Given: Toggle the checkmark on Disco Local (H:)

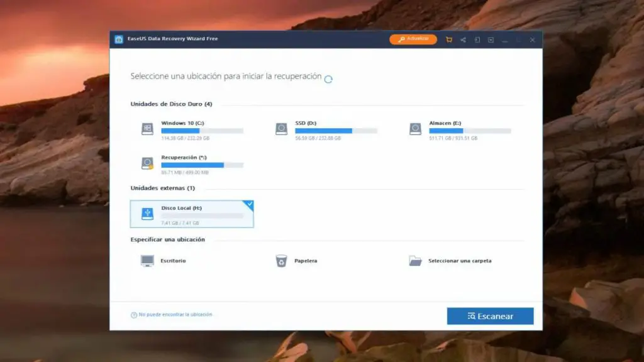Looking at the screenshot, I should pos(249,204).
